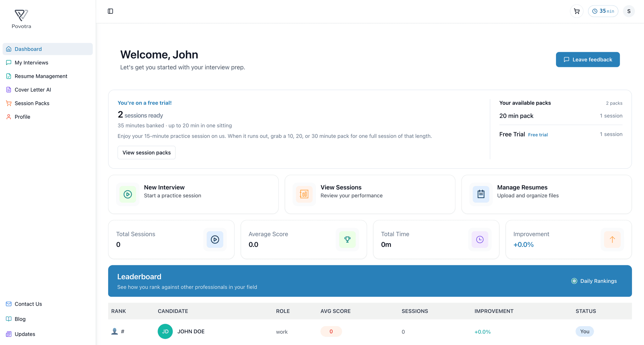Click the SESSIONS column header

pos(415,311)
